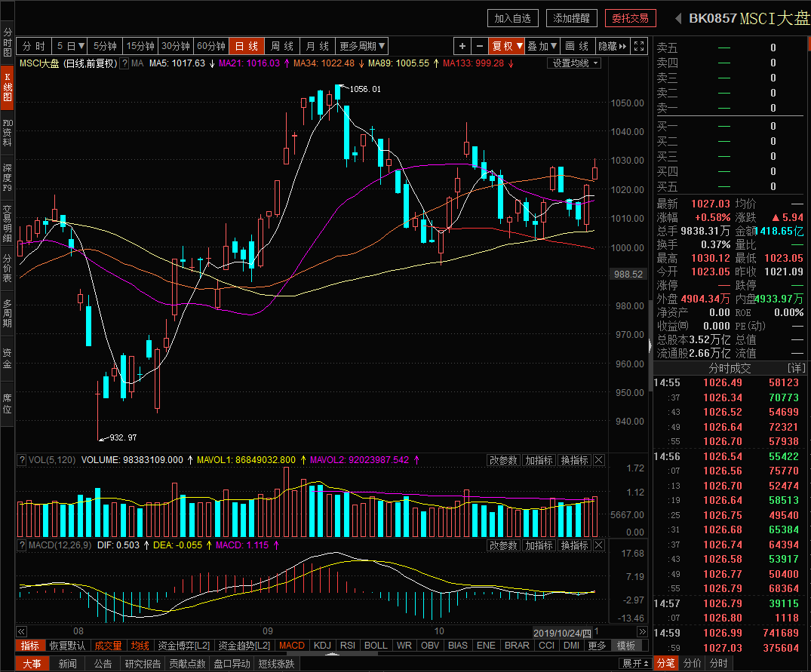This screenshot has height=672, width=811.
Task: Jump timeline to start with double-left arrow
Action: pos(21,631)
